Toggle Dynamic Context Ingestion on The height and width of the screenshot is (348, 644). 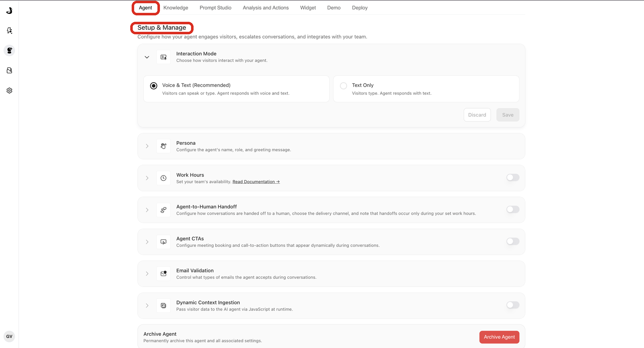(513, 305)
